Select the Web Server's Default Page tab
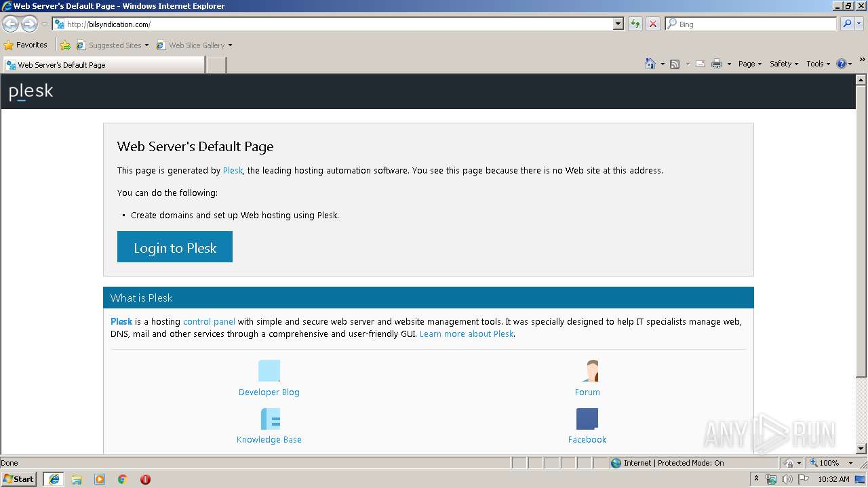The width and height of the screenshot is (868, 488). coord(103,65)
